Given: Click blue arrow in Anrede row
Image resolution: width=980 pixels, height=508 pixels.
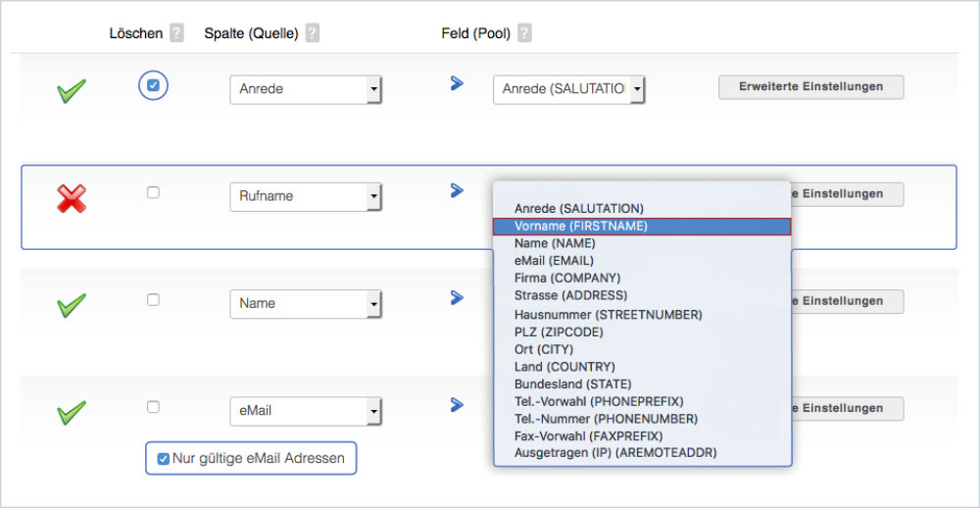Looking at the screenshot, I should pos(457,83).
